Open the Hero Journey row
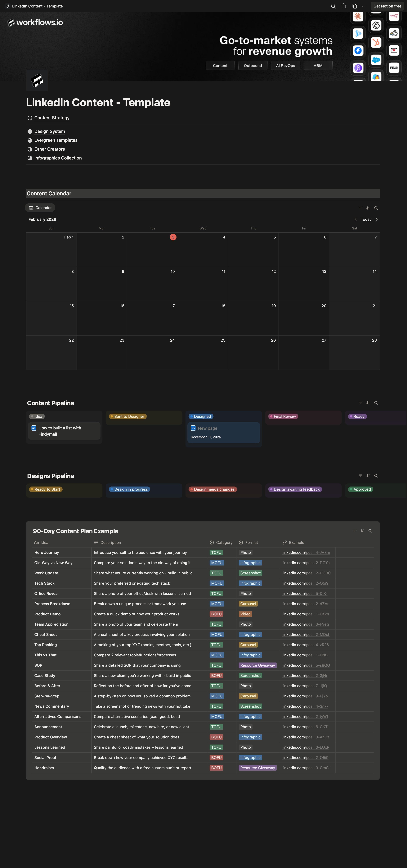Viewport: 407px width, 868px height. [x=47, y=553]
